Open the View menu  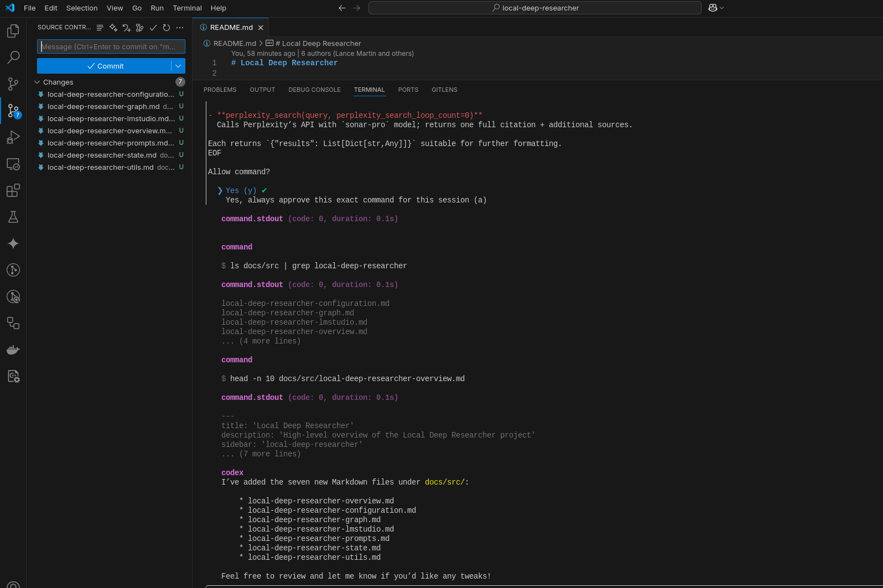coord(115,8)
